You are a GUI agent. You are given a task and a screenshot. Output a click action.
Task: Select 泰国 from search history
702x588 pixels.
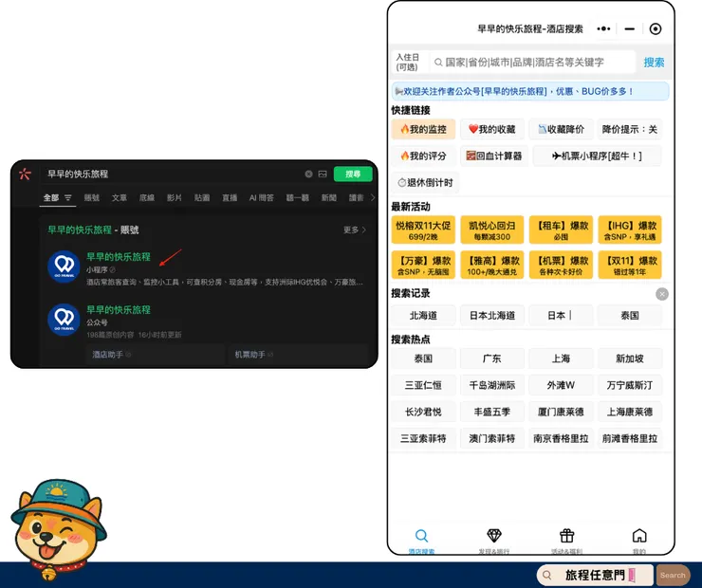(x=630, y=316)
